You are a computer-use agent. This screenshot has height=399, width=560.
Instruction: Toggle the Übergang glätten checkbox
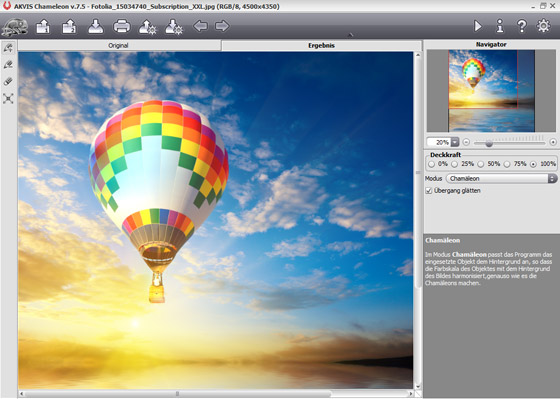pyautogui.click(x=429, y=191)
